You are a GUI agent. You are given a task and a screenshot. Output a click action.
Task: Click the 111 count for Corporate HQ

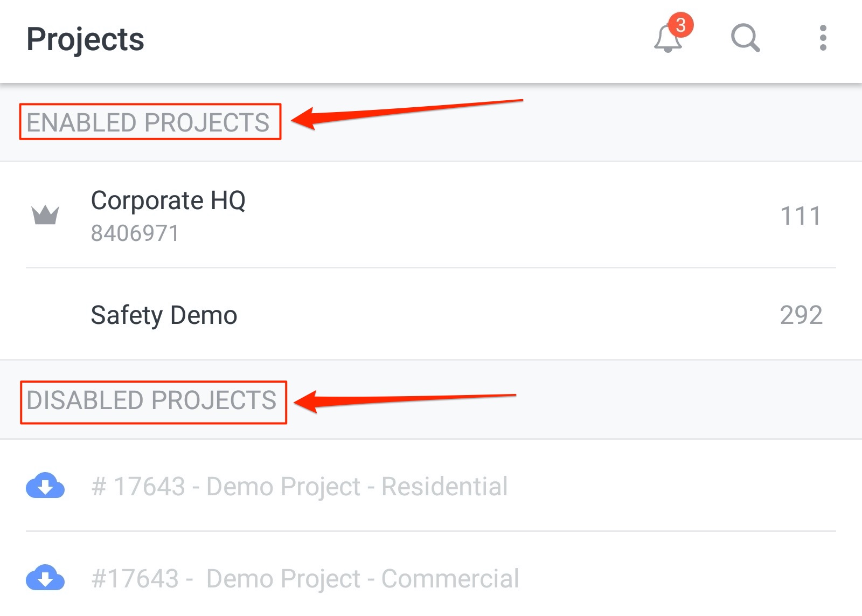coord(801,216)
